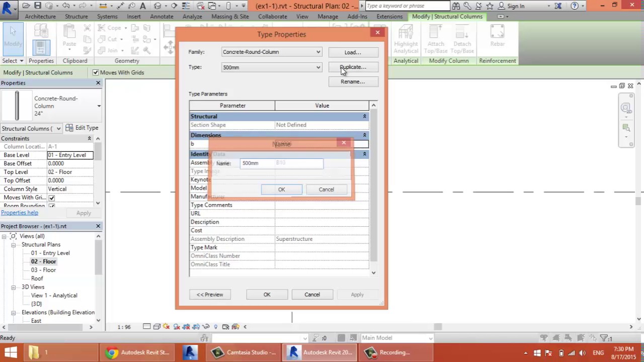The height and width of the screenshot is (362, 644).
Task: Click the Favorites star icon
Action: [x=490, y=6]
